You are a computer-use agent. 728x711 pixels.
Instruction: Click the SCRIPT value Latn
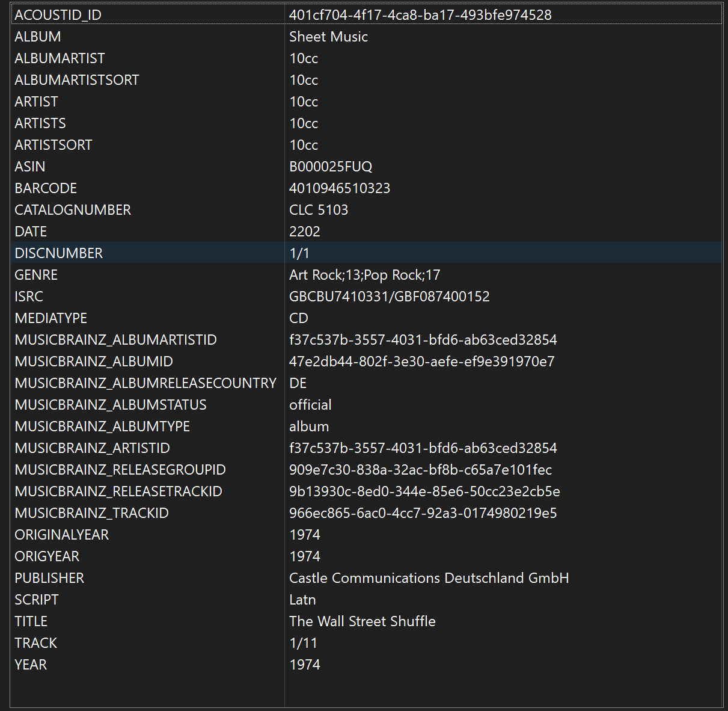coord(302,600)
